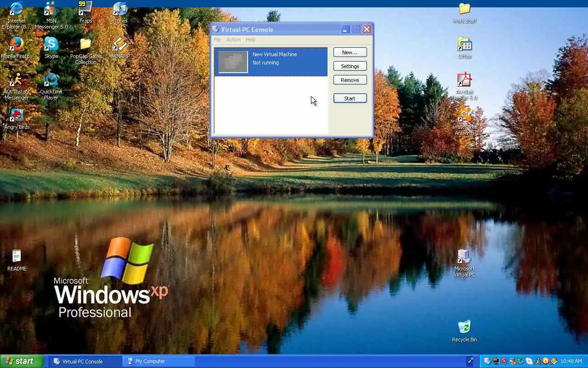This screenshot has height=368, width=588.
Task: Switch to Virtual PC Console taskbar button
Action: tap(86, 361)
